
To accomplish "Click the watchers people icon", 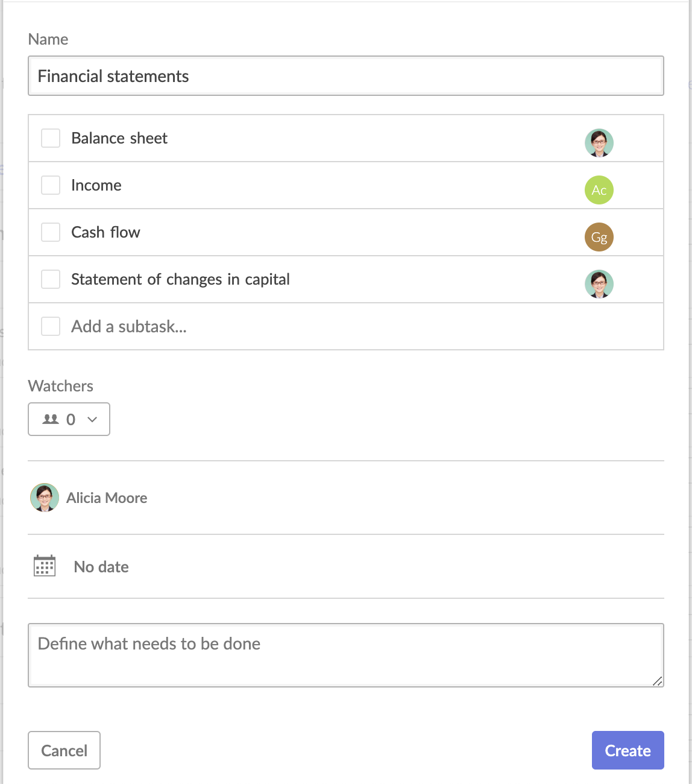I will pos(51,419).
